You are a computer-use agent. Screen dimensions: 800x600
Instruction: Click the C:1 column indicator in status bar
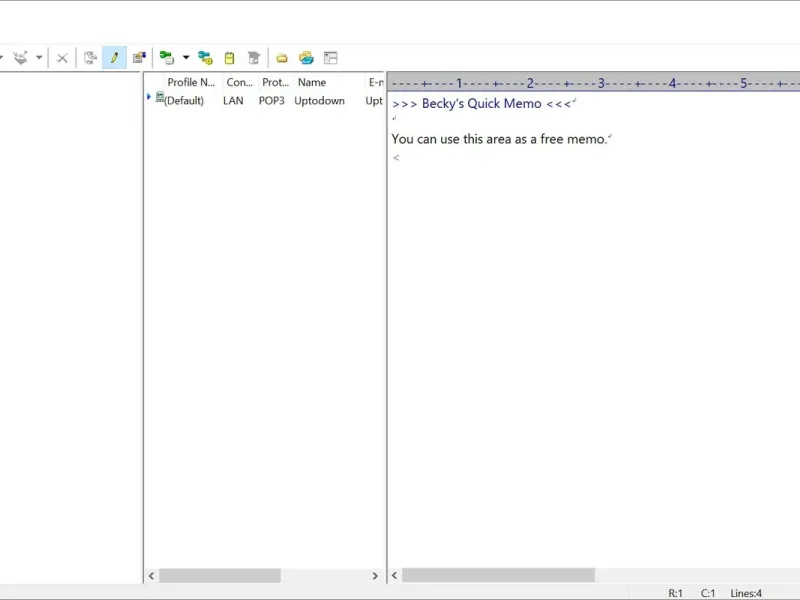pos(708,593)
